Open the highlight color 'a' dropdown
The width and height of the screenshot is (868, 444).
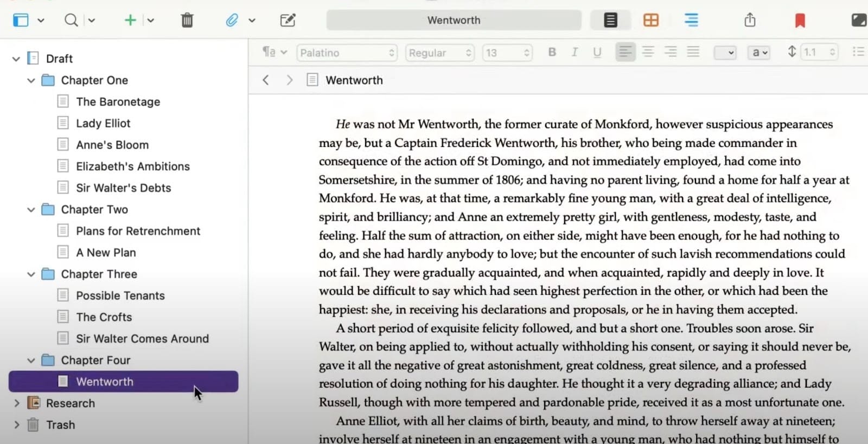click(x=758, y=53)
